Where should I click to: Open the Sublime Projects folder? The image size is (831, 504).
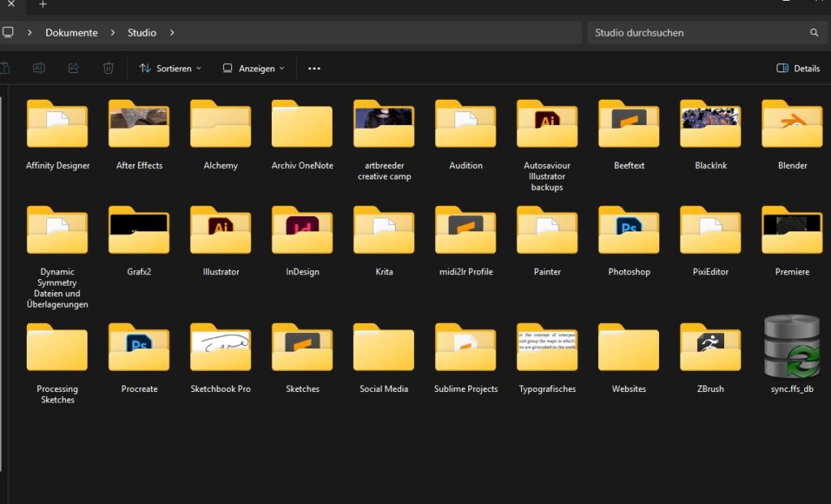coord(465,347)
